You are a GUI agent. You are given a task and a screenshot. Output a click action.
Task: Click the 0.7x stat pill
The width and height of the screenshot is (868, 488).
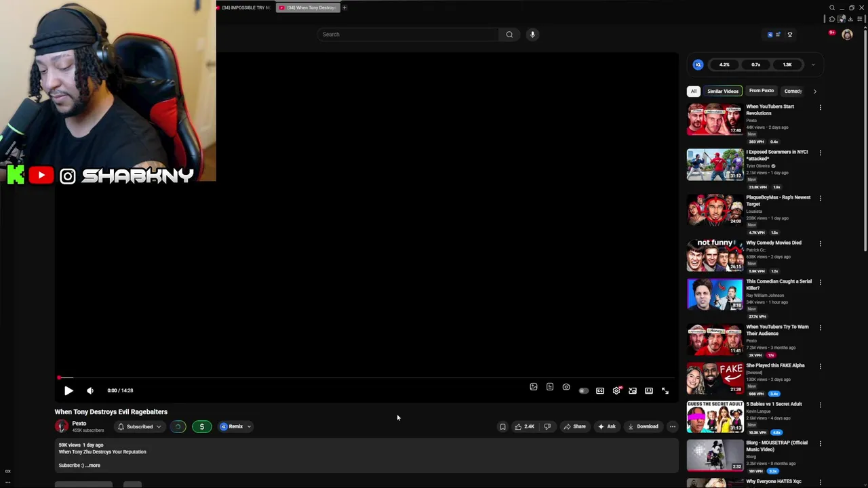click(x=755, y=65)
